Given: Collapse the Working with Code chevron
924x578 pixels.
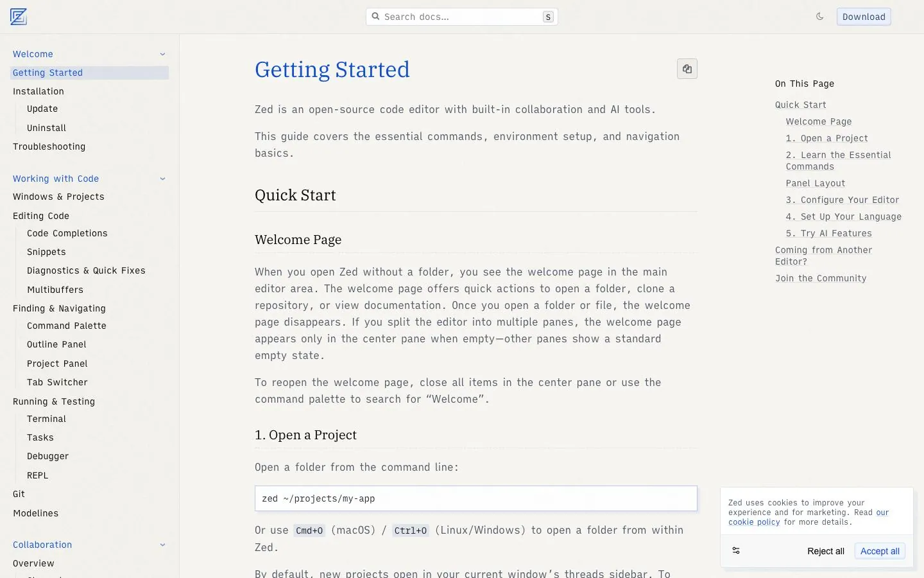Looking at the screenshot, I should pos(162,179).
